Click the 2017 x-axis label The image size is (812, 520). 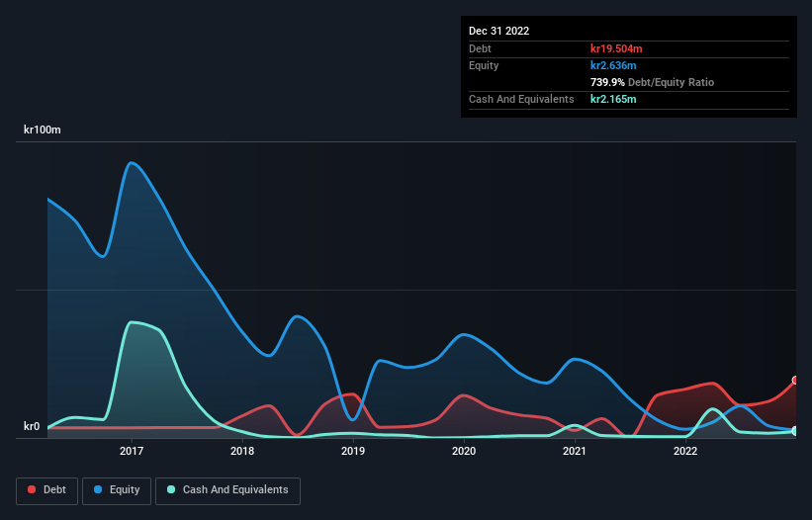coord(132,451)
